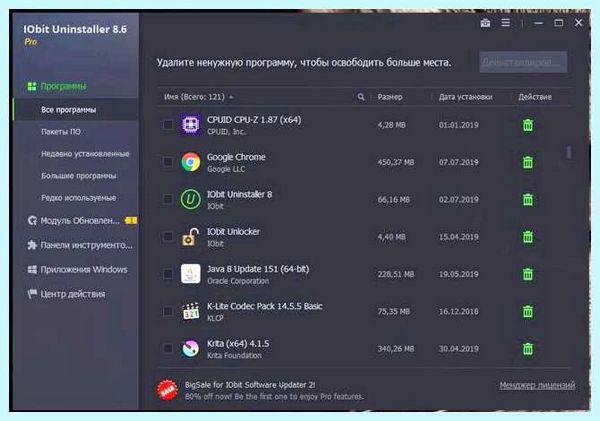Image resolution: width=600 pixels, height=421 pixels.
Task: Open Все программы section
Action: 76,110
